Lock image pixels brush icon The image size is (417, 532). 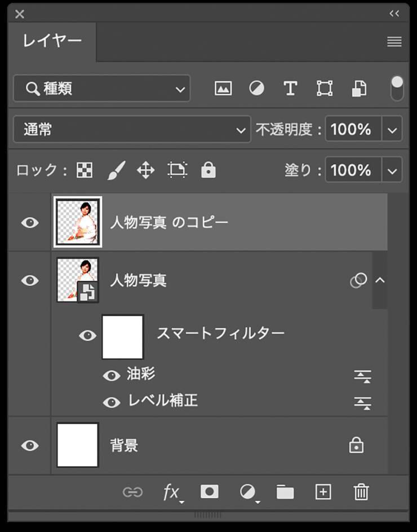116,170
